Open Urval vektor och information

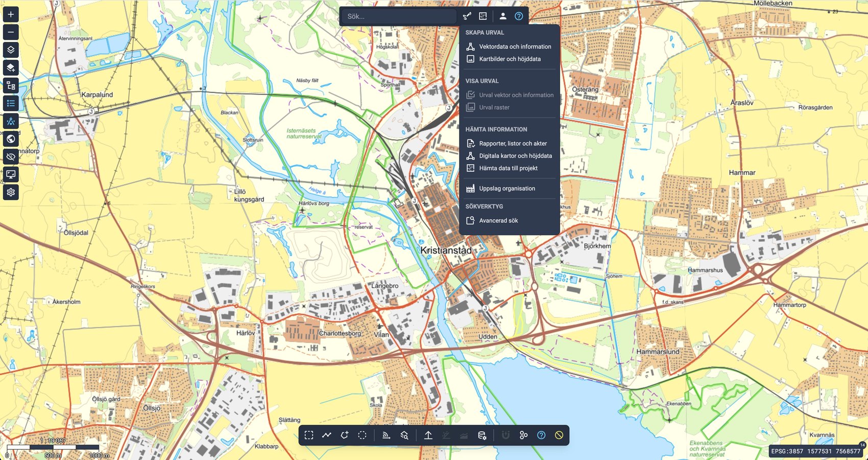point(509,95)
